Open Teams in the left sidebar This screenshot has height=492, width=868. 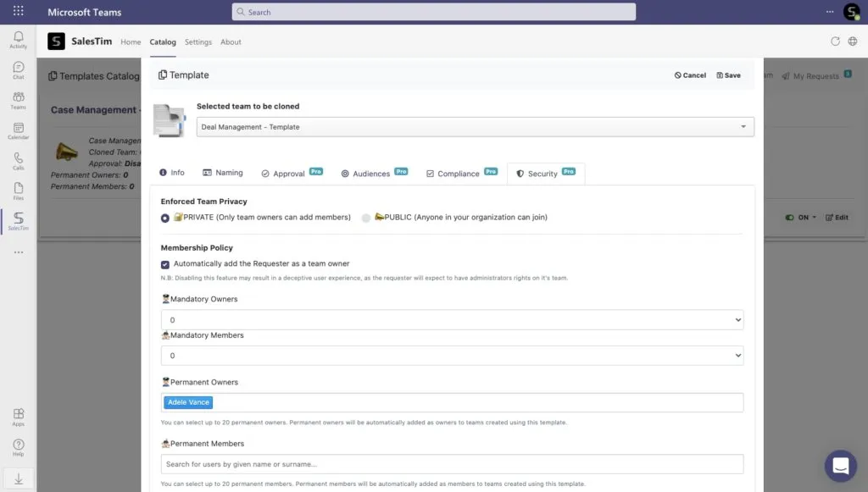pos(19,101)
